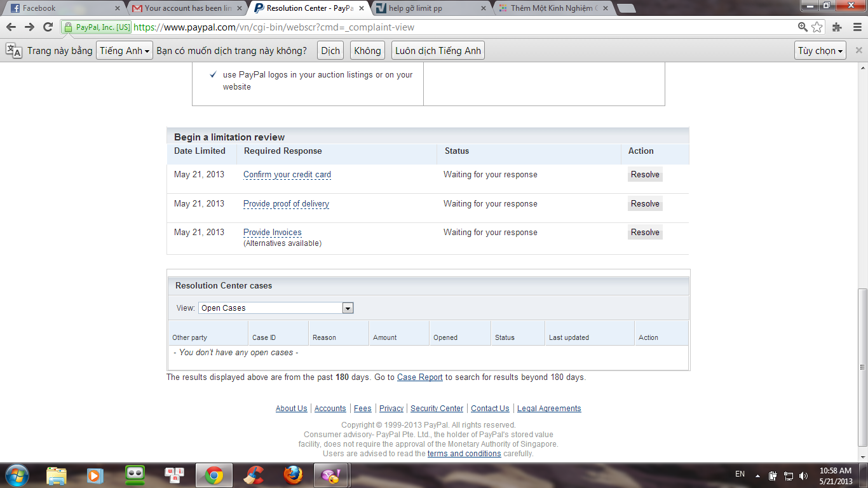Viewport: 868px width, 488px height.
Task: Visit the Security Center link
Action: 437,409
